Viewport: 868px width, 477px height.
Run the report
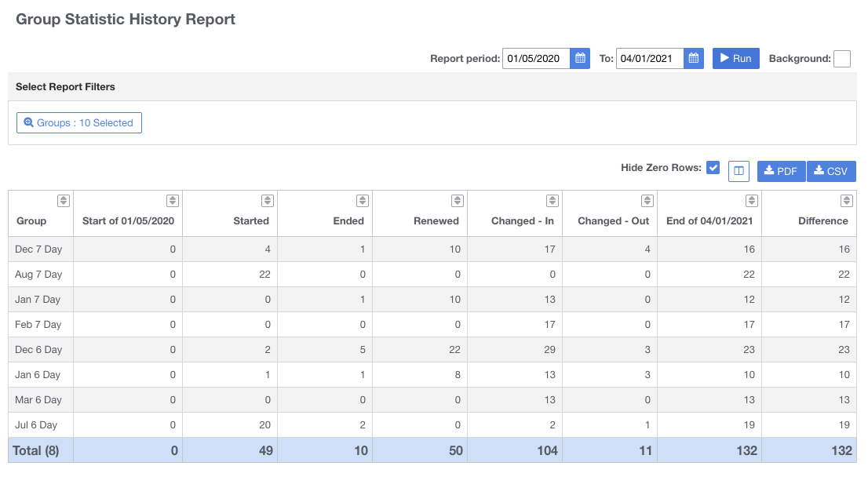tap(735, 58)
